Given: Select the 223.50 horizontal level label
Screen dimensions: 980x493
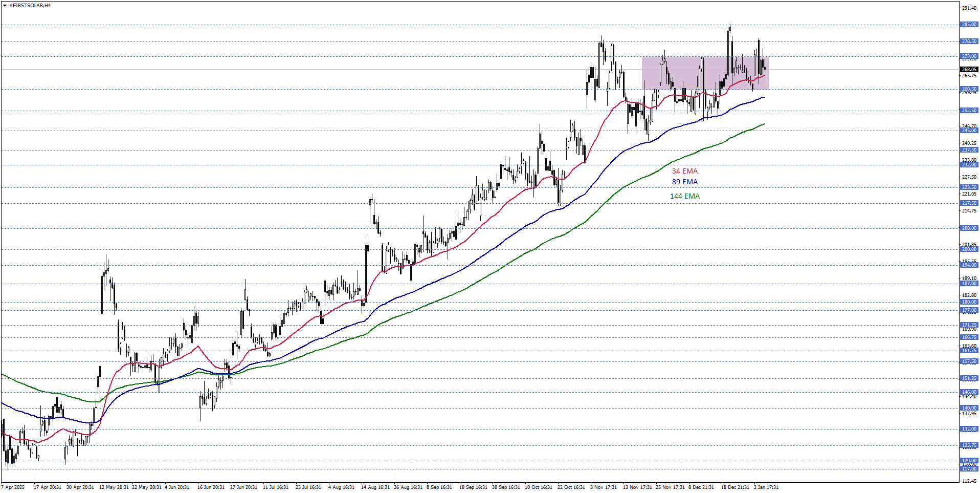Looking at the screenshot, I should click(x=969, y=187).
